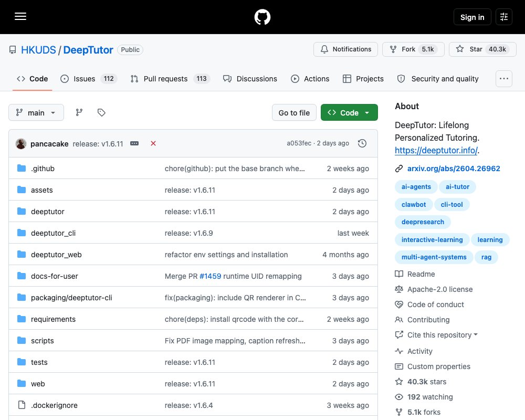Open the assets folder
Viewport: 525px width, 420px height.
pyautogui.click(x=42, y=190)
